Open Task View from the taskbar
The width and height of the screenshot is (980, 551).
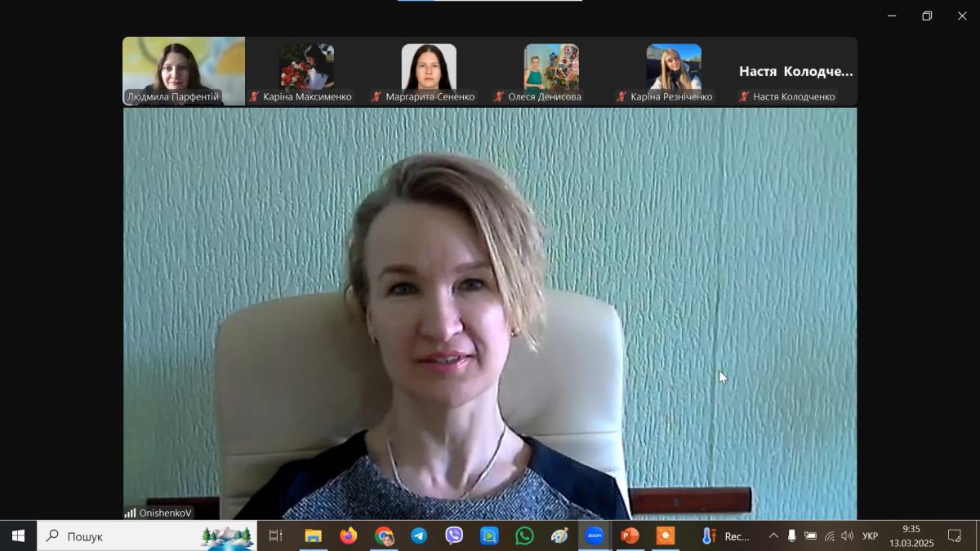[x=276, y=536]
